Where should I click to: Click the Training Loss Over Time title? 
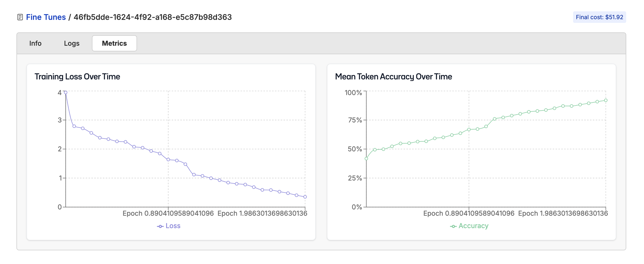point(77,77)
